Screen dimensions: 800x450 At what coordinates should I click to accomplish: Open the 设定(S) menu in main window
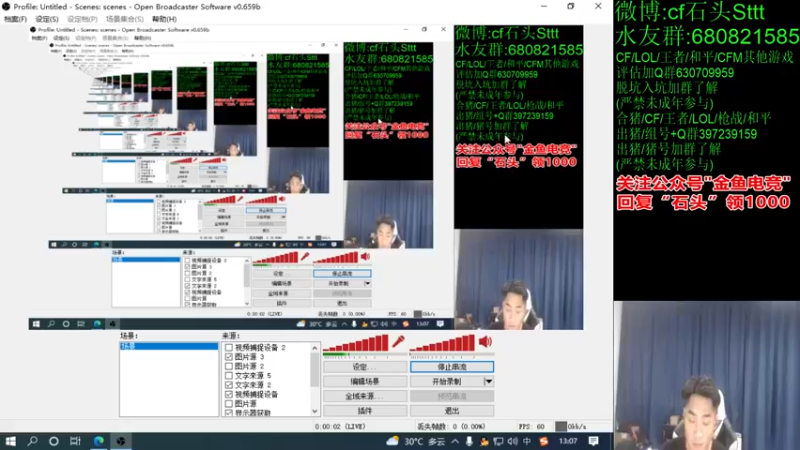click(46, 19)
